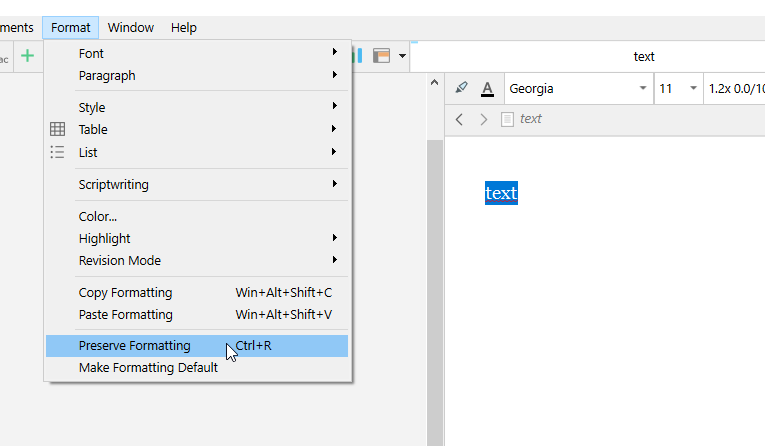This screenshot has height=446, width=765.
Task: Go forward with the right navigation arrow
Action: point(484,119)
